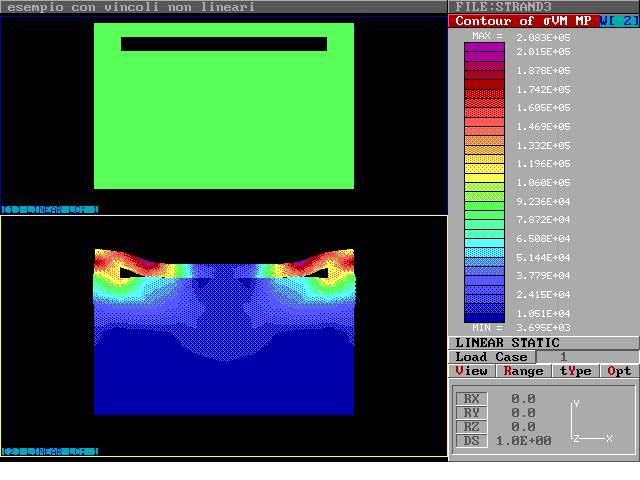Open the Opt menu
The width and height of the screenshot is (640, 480).
pos(619,371)
